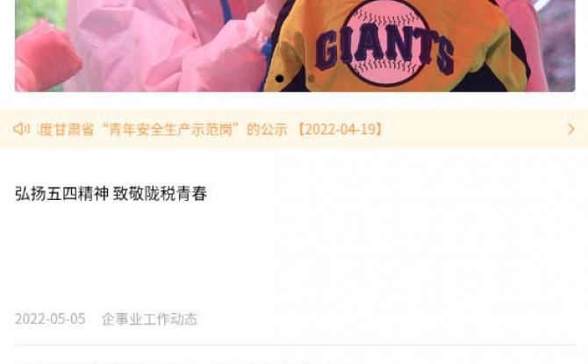This screenshot has height=364, width=588.
Task: Open the banner image with GIANTS jacket
Action: tap(295, 46)
